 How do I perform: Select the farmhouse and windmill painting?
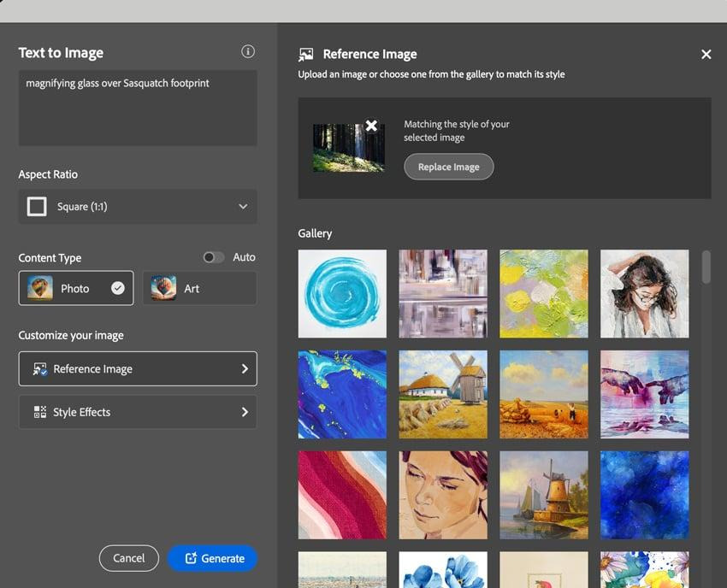pos(443,394)
